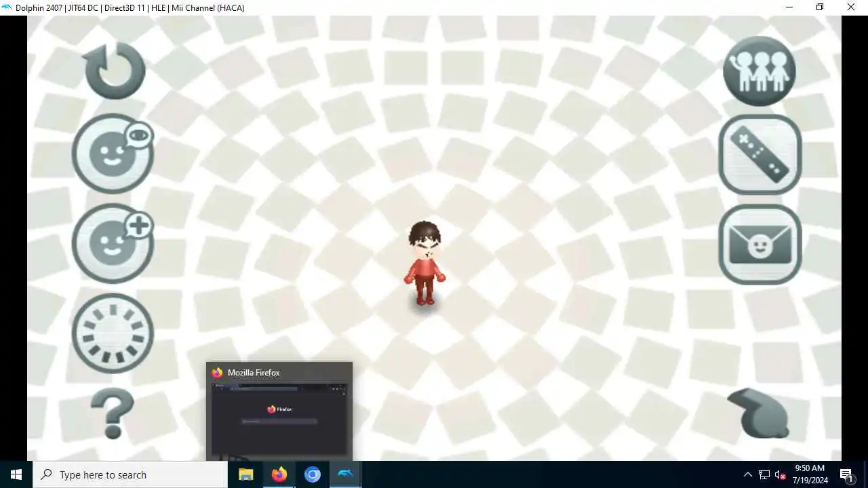
Task: Close the Dolphin Mii Channel window
Action: click(x=851, y=7)
